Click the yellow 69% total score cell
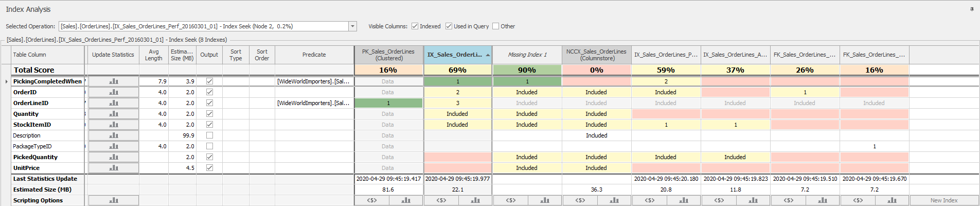The height and width of the screenshot is (206, 980). [x=457, y=70]
